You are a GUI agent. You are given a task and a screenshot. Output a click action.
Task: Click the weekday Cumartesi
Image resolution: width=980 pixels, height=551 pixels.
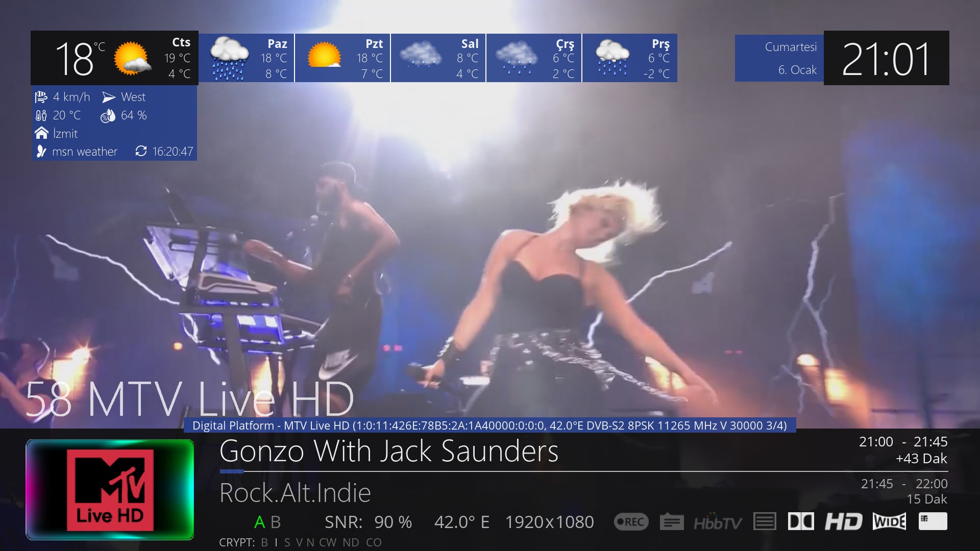(791, 47)
